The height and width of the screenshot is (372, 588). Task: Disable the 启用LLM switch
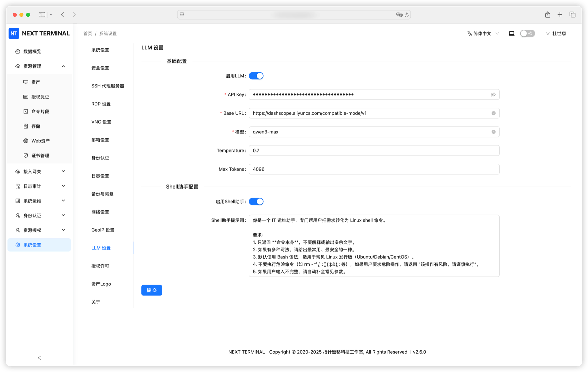tap(256, 75)
